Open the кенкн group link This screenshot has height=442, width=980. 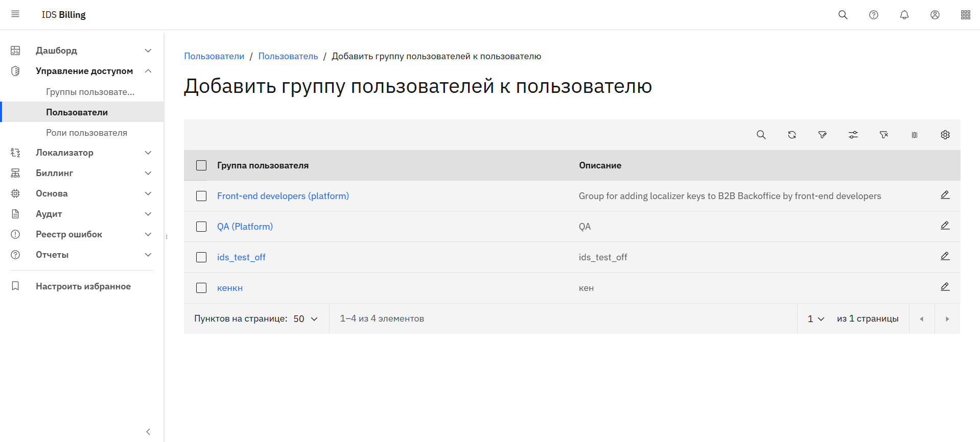230,288
